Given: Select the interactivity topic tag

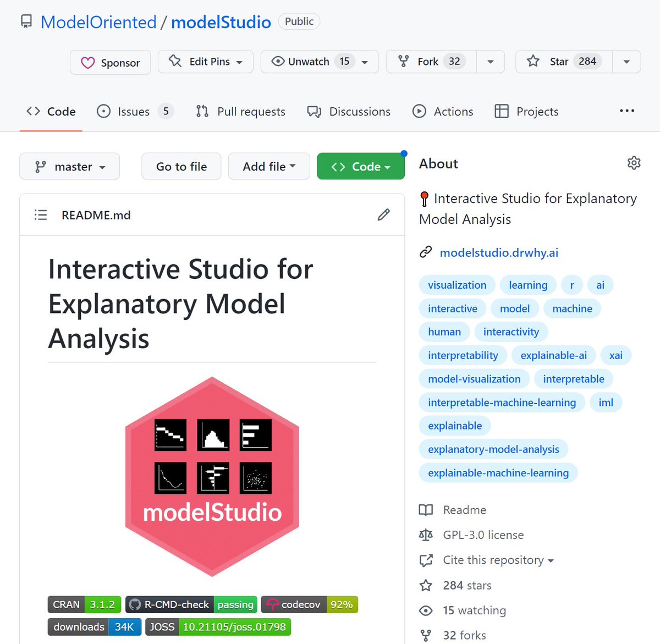Looking at the screenshot, I should (511, 332).
